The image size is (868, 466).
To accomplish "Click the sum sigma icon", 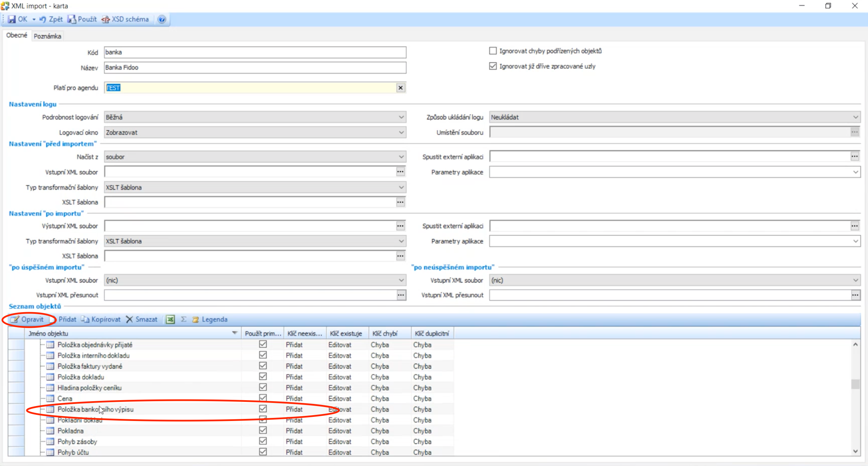I will click(183, 320).
